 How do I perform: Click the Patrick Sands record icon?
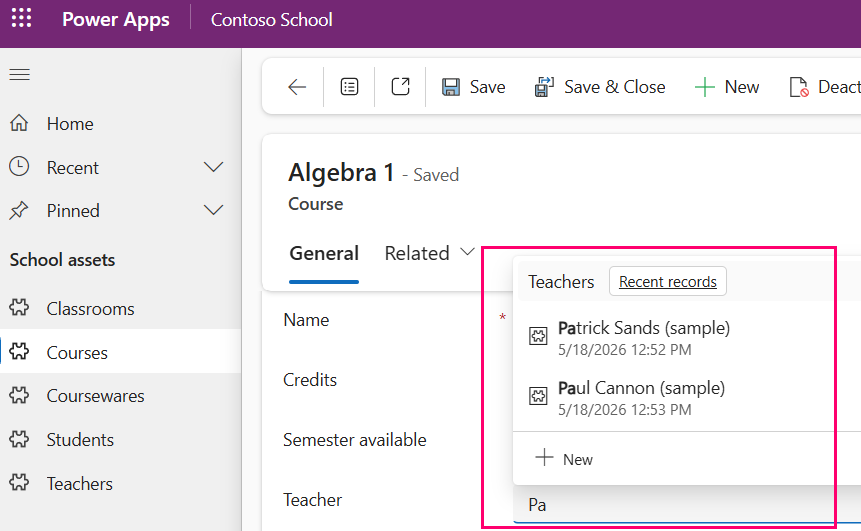[x=538, y=336]
